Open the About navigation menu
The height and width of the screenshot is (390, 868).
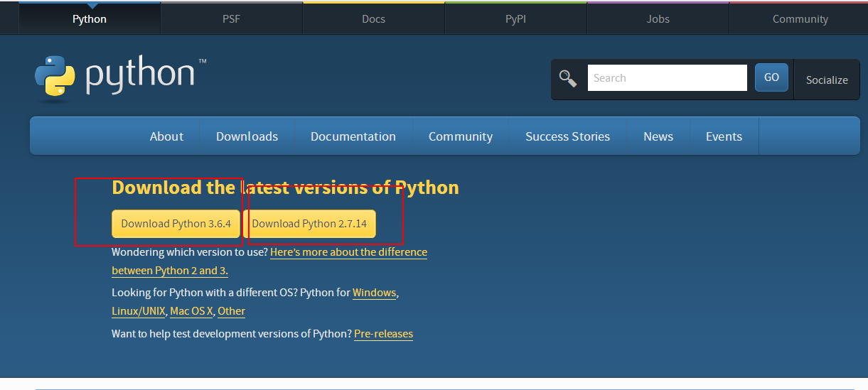point(166,136)
